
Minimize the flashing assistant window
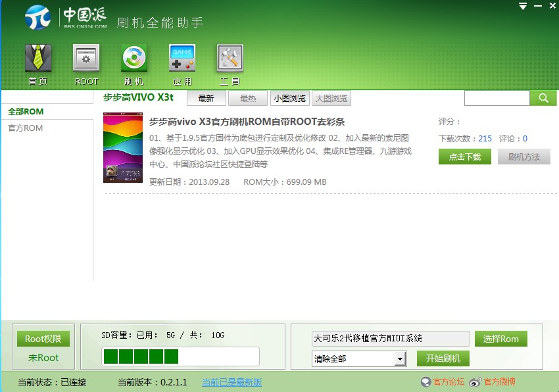538,6
